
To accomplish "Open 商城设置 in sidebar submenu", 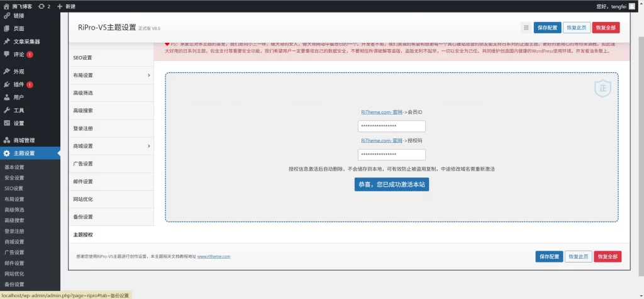I will (14, 242).
